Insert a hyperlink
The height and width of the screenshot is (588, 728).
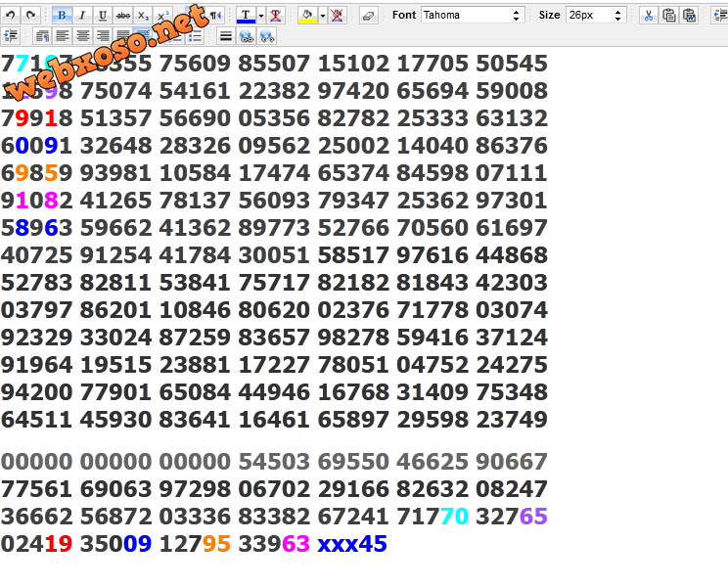point(247,36)
